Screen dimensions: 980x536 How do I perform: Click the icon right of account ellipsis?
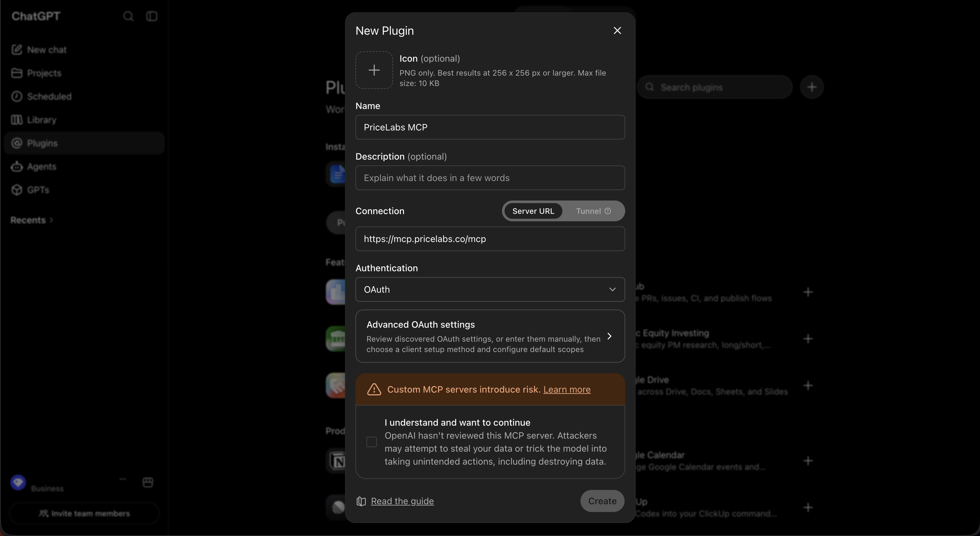148,482
